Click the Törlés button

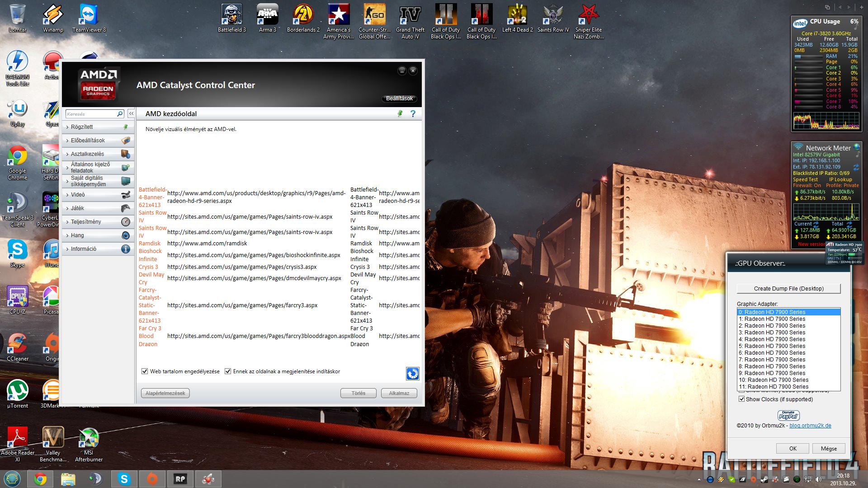(x=359, y=393)
